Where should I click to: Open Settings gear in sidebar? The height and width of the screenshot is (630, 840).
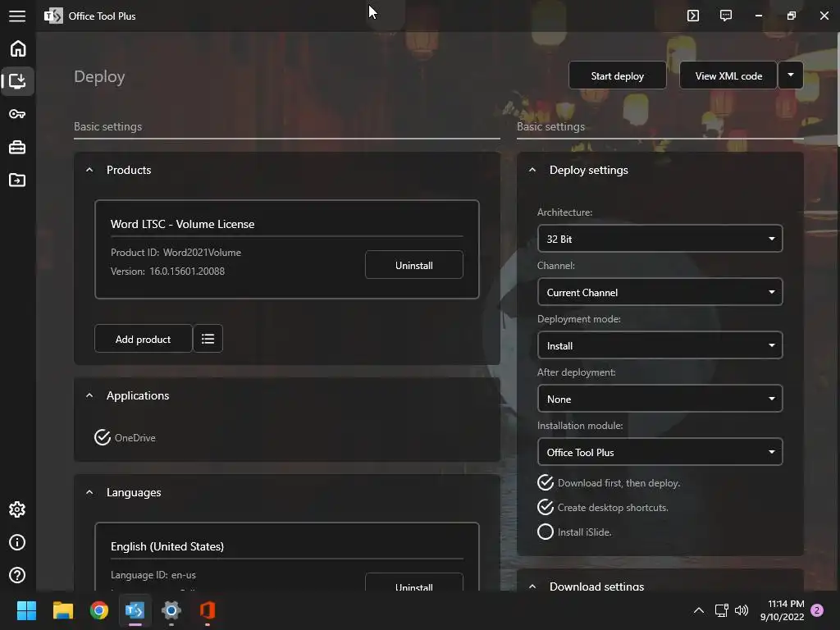pos(17,509)
